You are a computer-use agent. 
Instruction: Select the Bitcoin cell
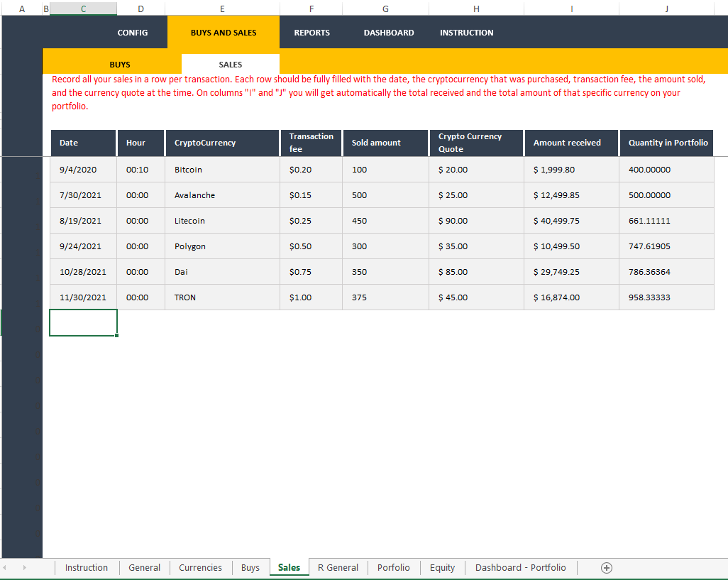click(222, 170)
